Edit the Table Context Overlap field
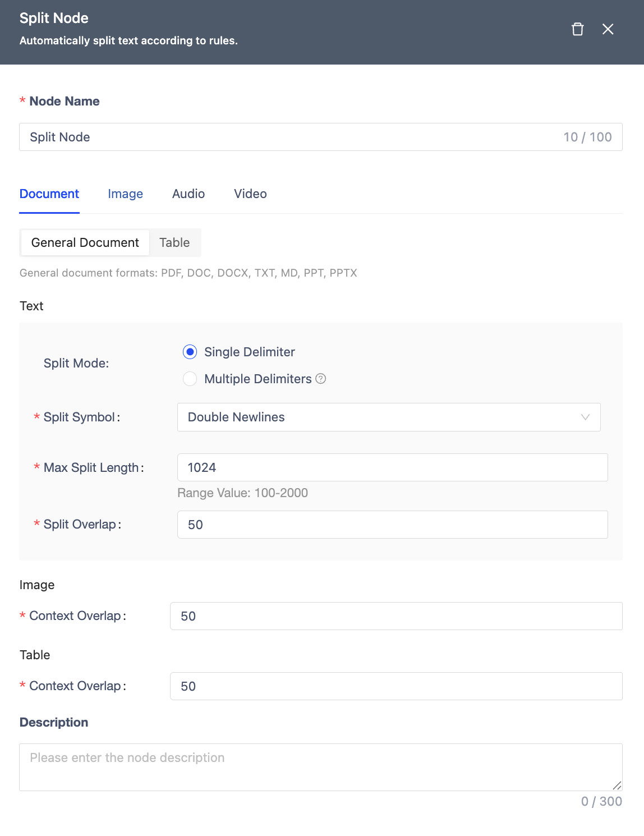 (395, 686)
